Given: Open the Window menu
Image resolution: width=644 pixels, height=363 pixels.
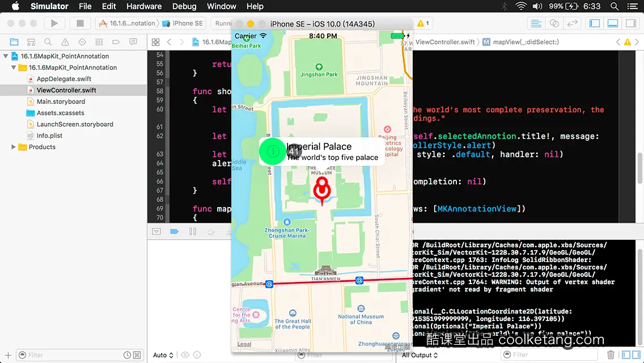Looking at the screenshot, I should [221, 6].
